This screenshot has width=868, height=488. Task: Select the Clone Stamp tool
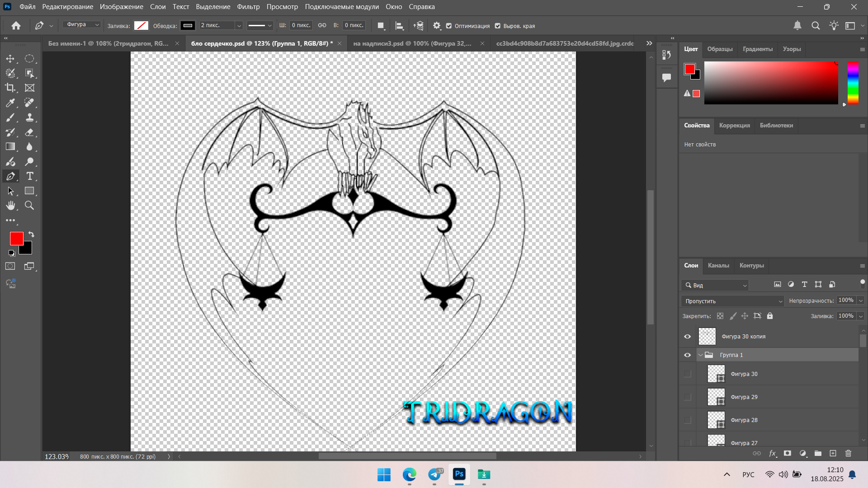[29, 117]
